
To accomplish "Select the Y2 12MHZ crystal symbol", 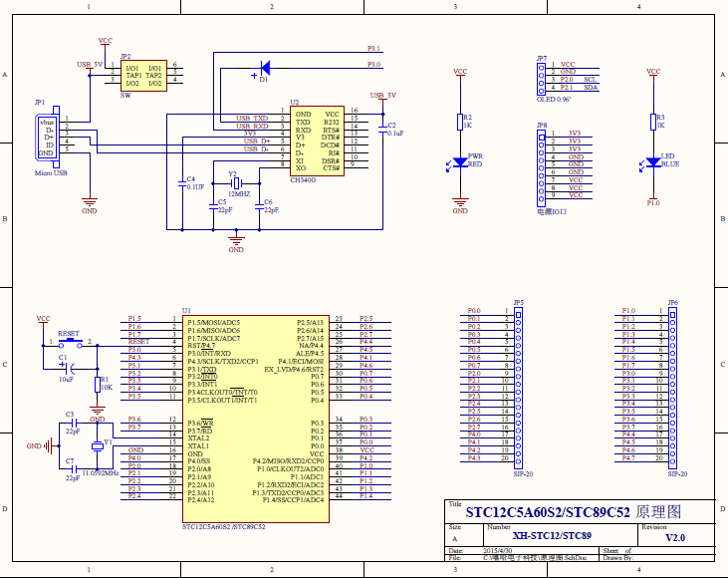I will [x=236, y=183].
